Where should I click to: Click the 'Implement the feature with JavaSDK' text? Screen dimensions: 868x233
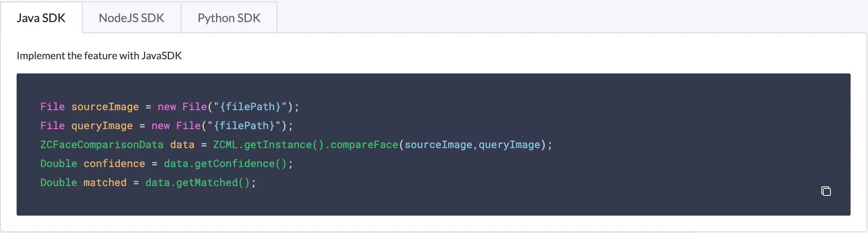pos(99,56)
